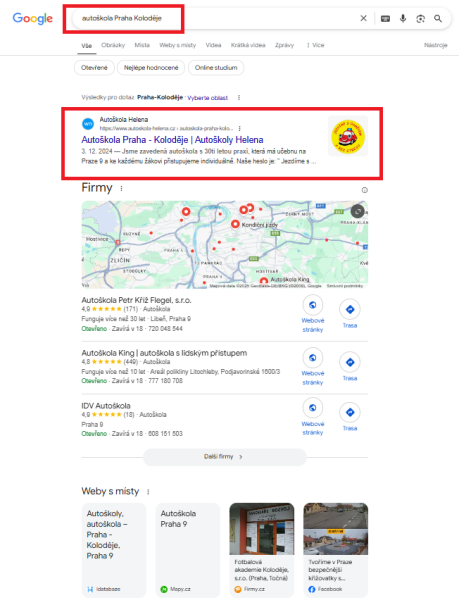Show info icon next to Firmy heading
This screenshot has width=459, height=600.
(365, 190)
